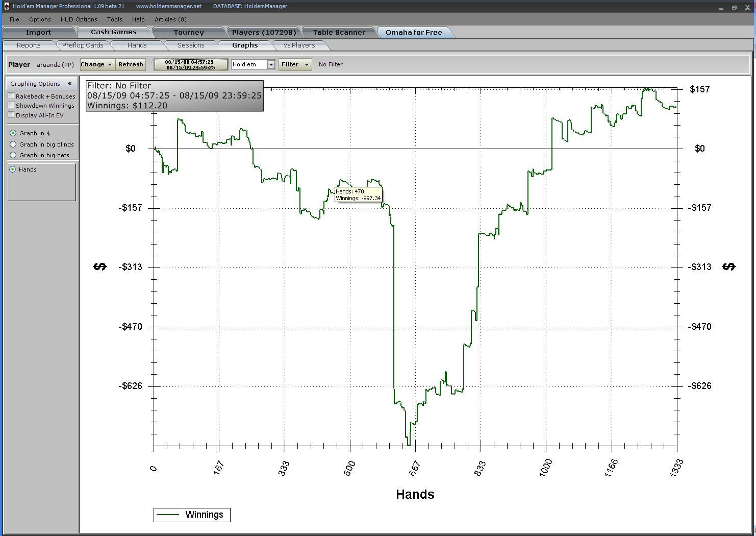The width and height of the screenshot is (756, 536).
Task: Click the Winnings: $112.20 summary text
Action: 127,106
